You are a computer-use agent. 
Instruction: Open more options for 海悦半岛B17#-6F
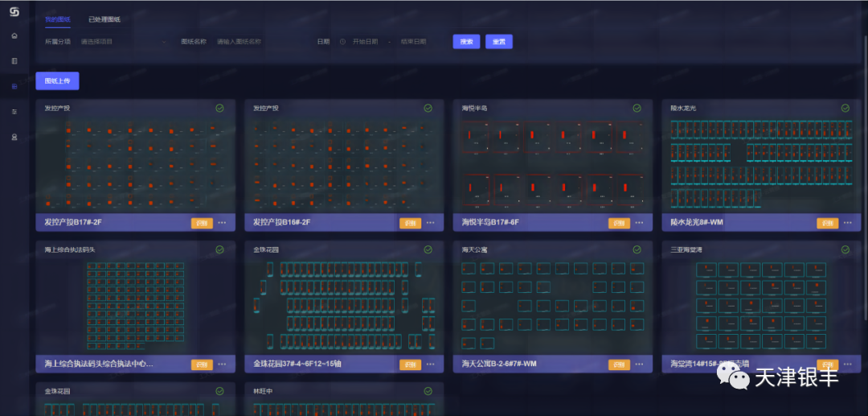(x=640, y=223)
